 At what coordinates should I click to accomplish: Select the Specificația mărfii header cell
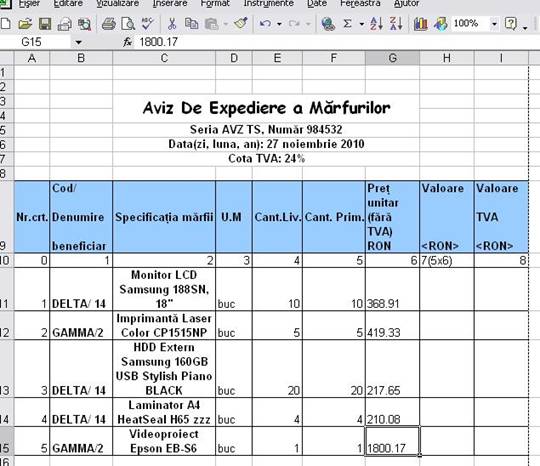click(x=164, y=217)
